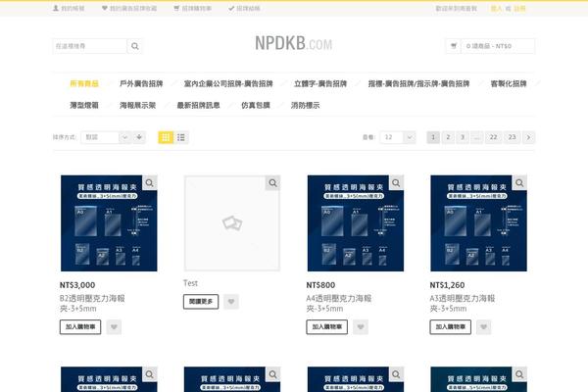
Task: Go to page 22 in pagination
Action: (494, 137)
